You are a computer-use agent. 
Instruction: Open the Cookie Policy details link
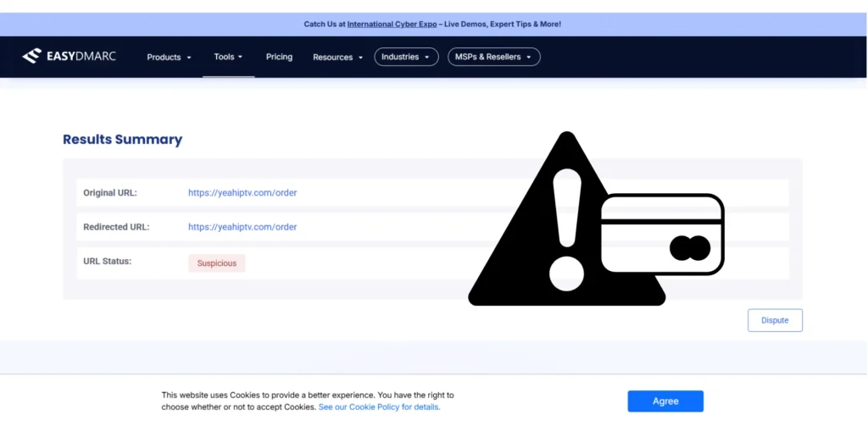pos(379,407)
